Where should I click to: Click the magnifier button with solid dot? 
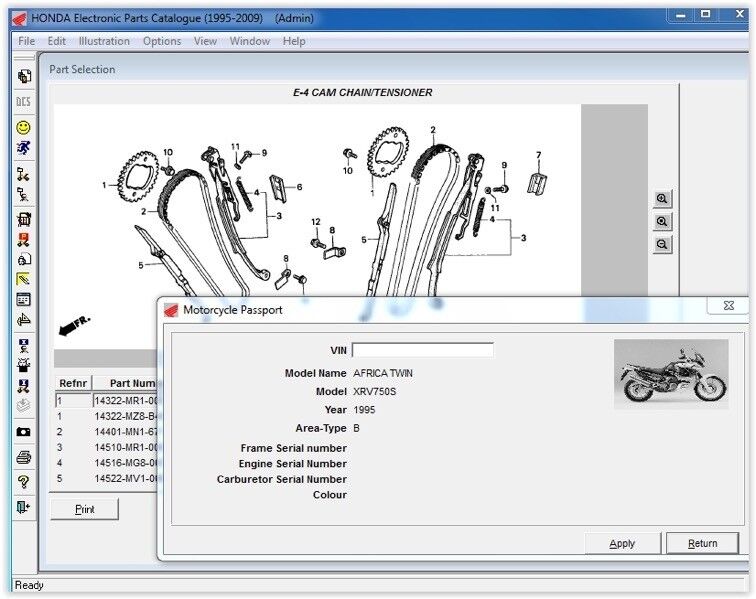(x=662, y=221)
